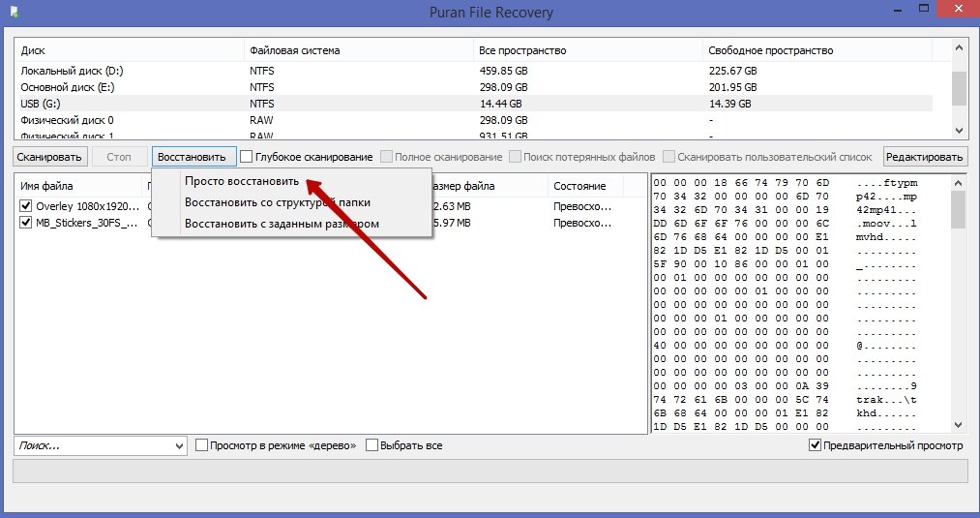Click the 14.44 GB total space cell
The width and height of the screenshot is (980, 518).
click(500, 104)
